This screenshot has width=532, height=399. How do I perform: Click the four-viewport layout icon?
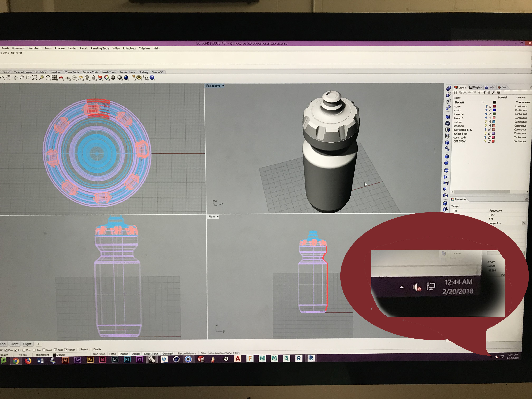(55, 77)
